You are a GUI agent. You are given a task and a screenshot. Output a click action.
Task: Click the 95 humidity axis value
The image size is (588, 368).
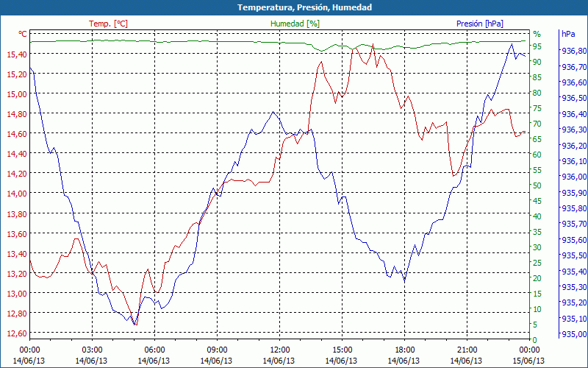[537, 46]
